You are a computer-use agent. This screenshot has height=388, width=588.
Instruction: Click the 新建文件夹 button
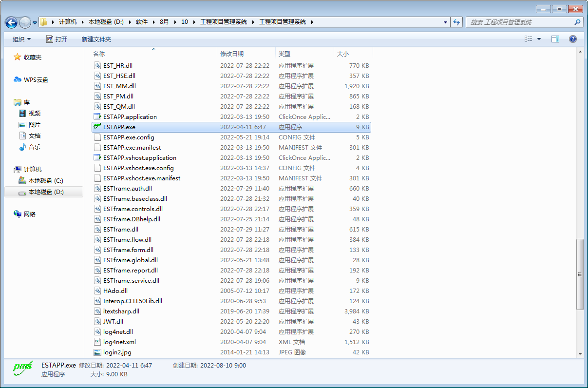click(96, 39)
